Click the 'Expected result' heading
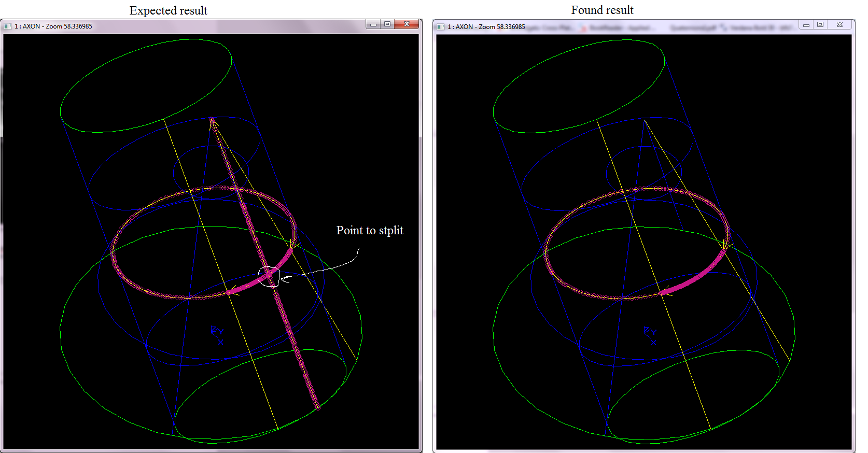 168,10
